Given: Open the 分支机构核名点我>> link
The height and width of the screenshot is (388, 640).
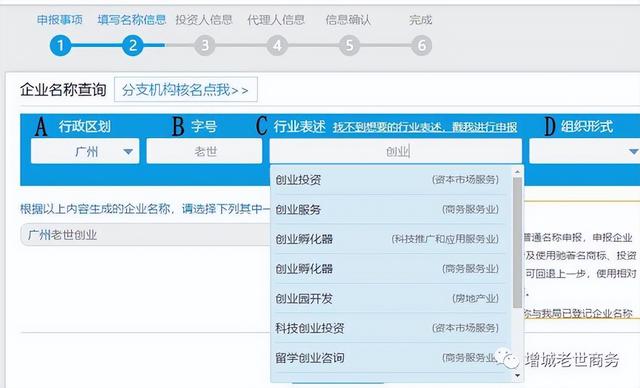Looking at the screenshot, I should pos(186,89).
